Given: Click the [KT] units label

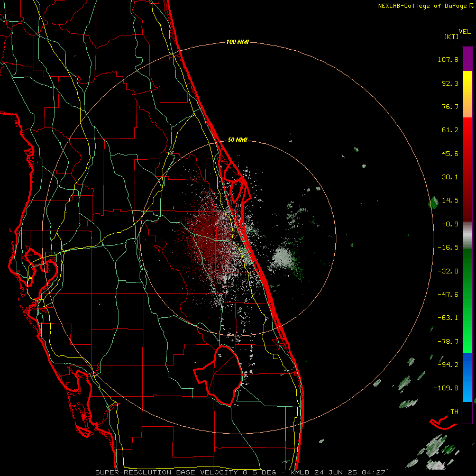Looking at the screenshot, I should tap(451, 36).
